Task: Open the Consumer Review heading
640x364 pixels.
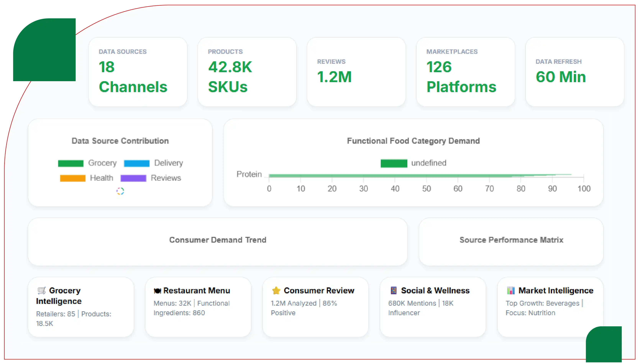Action: (319, 290)
